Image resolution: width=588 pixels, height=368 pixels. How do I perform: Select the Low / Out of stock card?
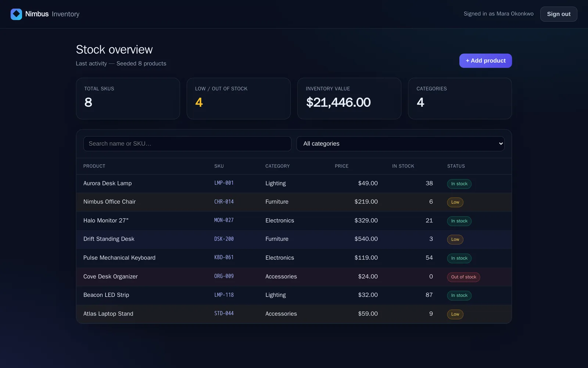click(239, 99)
